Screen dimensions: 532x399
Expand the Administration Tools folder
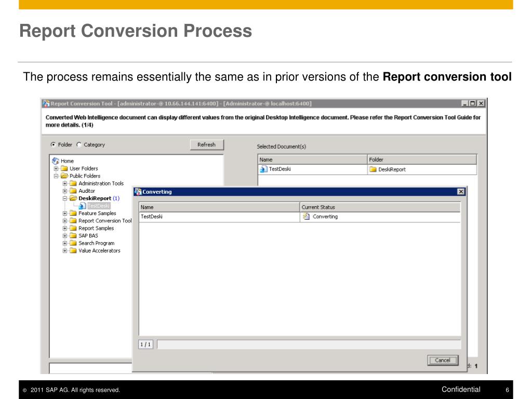pos(65,183)
